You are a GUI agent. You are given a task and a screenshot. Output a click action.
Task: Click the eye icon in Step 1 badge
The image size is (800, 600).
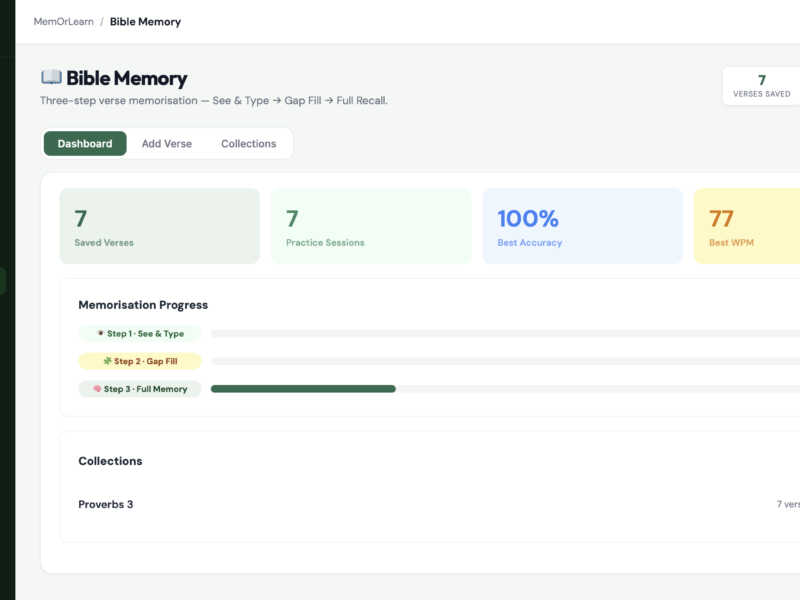[101, 333]
